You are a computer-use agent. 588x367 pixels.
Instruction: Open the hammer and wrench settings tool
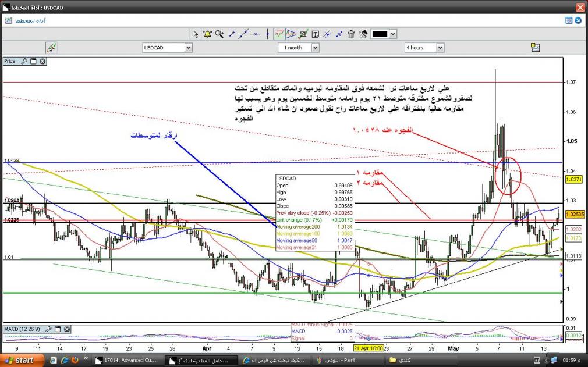click(363, 34)
